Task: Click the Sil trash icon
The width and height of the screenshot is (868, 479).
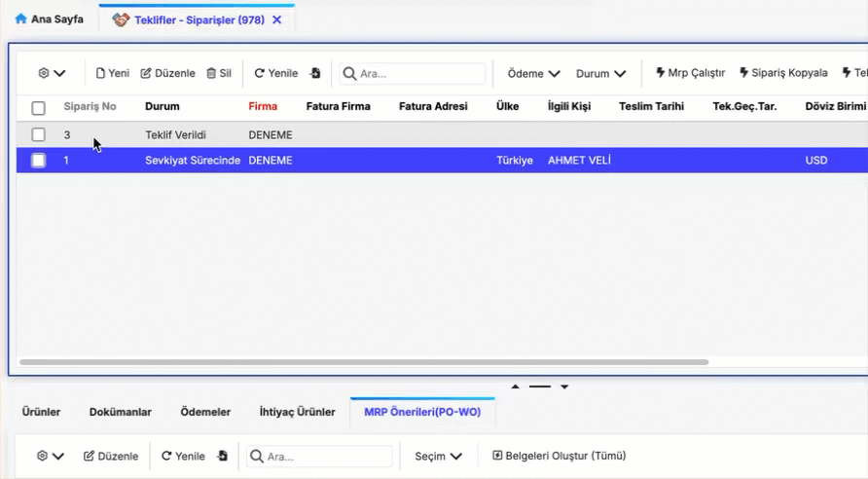Action: point(211,73)
